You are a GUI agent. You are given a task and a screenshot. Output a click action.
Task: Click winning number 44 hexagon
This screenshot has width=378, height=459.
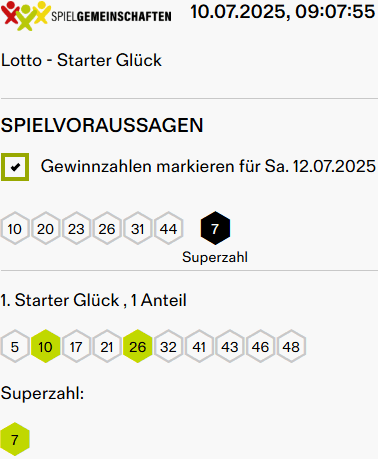(x=168, y=228)
